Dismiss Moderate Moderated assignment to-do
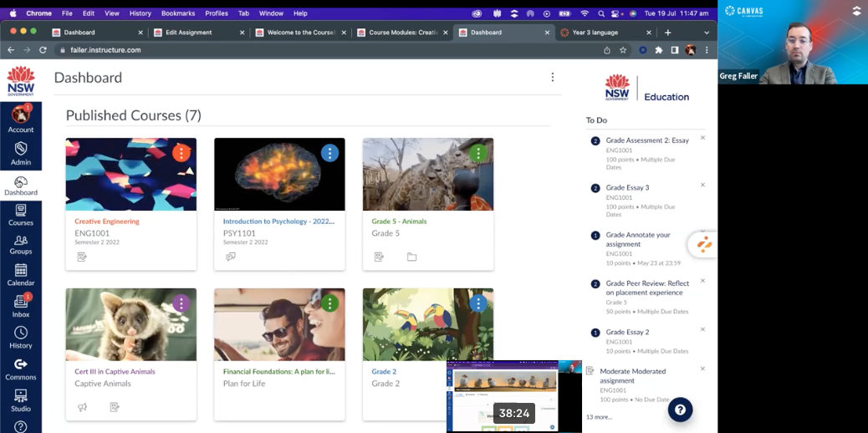The width and height of the screenshot is (868, 433). coord(702,369)
